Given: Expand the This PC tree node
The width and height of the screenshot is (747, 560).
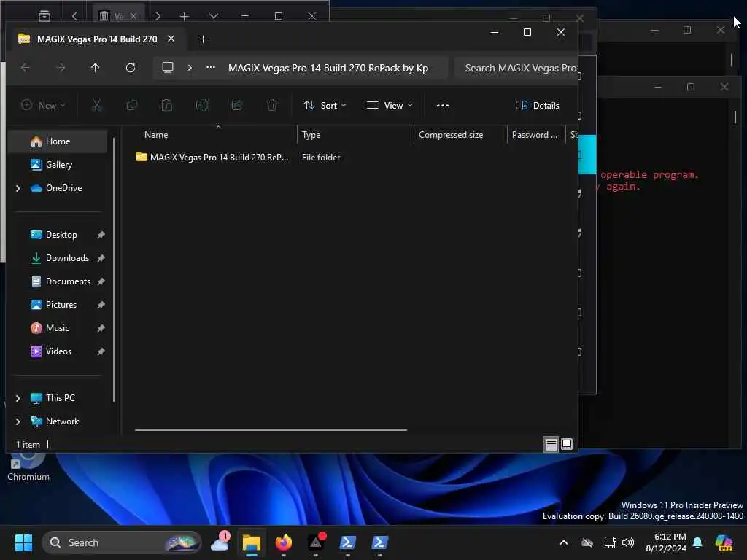Looking at the screenshot, I should pos(18,398).
